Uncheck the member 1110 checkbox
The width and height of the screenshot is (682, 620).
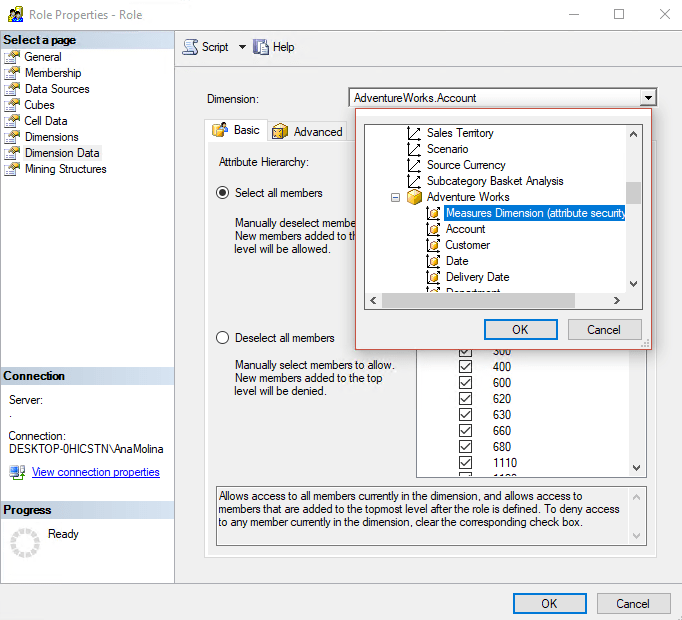tap(465, 462)
